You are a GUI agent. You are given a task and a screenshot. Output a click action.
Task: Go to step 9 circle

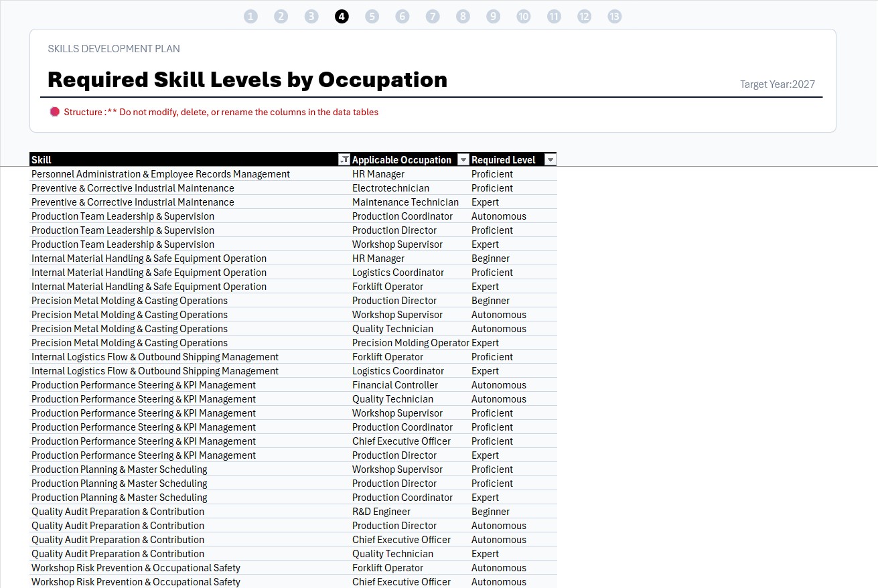494,17
